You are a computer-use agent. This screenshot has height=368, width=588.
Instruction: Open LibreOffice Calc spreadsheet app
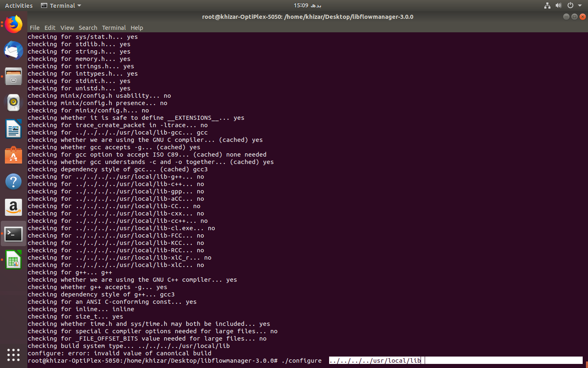(x=13, y=260)
